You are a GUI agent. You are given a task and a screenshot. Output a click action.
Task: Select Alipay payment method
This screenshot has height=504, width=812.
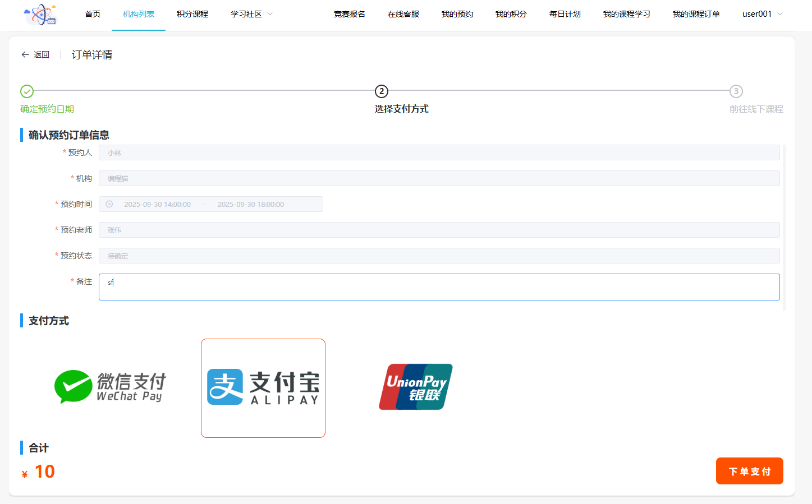click(x=263, y=388)
